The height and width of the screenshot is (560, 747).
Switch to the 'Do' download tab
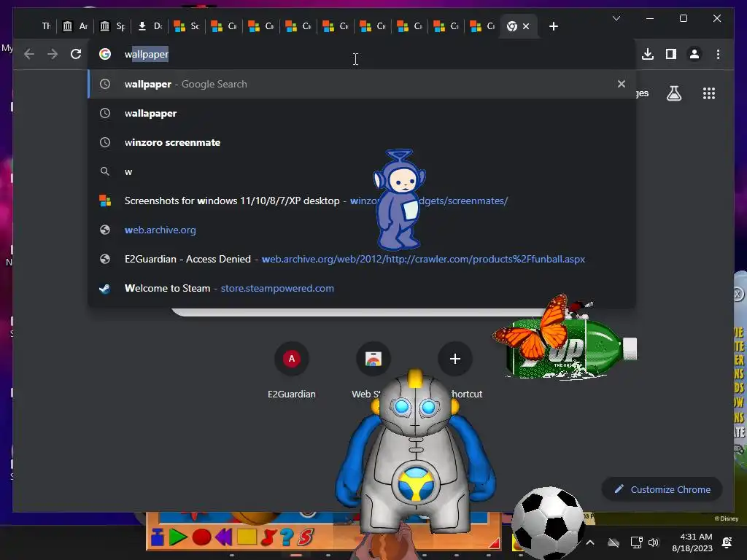[149, 26]
